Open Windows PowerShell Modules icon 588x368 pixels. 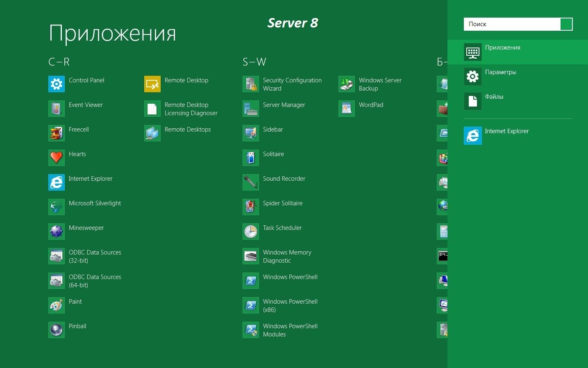point(251,330)
